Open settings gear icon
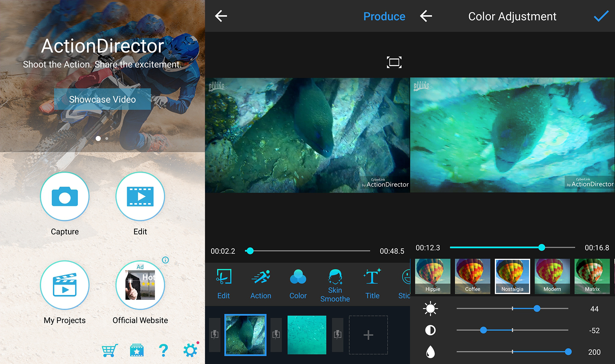The width and height of the screenshot is (615, 364). coord(190,350)
